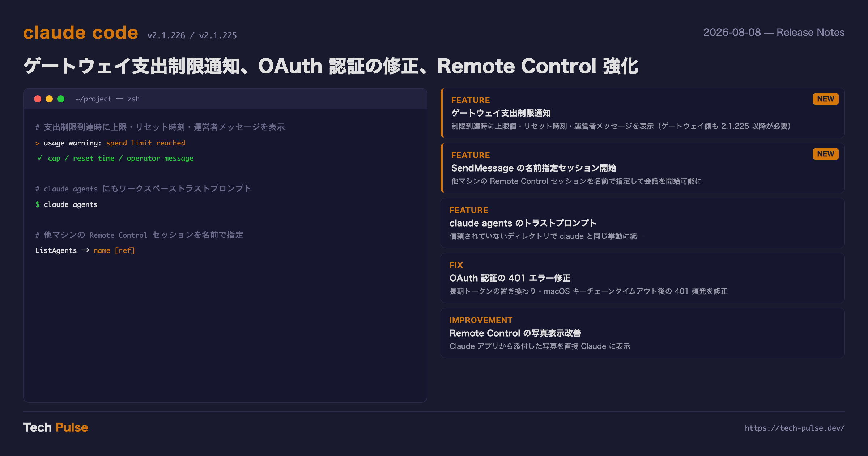The height and width of the screenshot is (456, 868).
Task: Click the '2026-08-08 — Release Notes' date
Action: pyautogui.click(x=774, y=32)
